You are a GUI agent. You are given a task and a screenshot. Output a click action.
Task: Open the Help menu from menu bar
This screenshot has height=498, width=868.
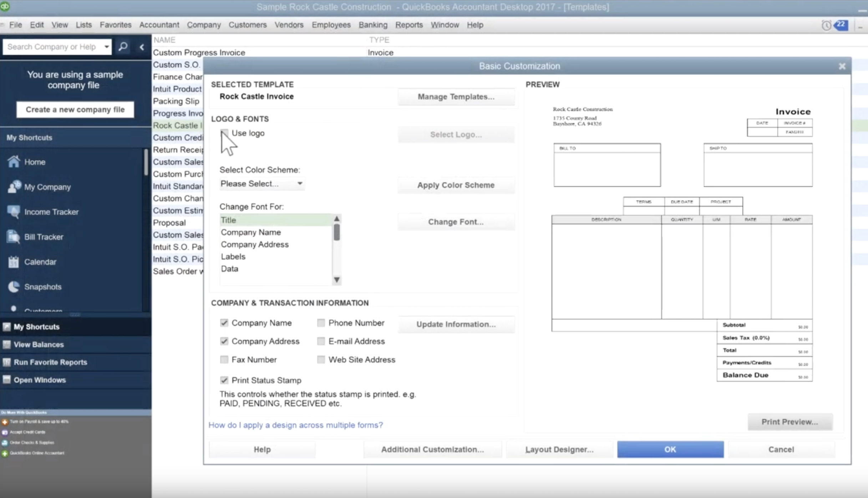(474, 24)
